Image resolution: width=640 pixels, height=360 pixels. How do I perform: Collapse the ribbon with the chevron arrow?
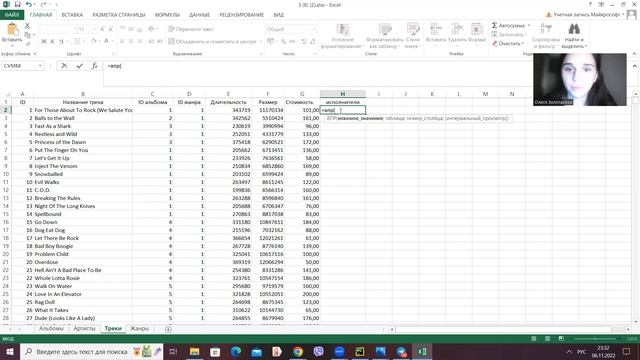pos(634,53)
